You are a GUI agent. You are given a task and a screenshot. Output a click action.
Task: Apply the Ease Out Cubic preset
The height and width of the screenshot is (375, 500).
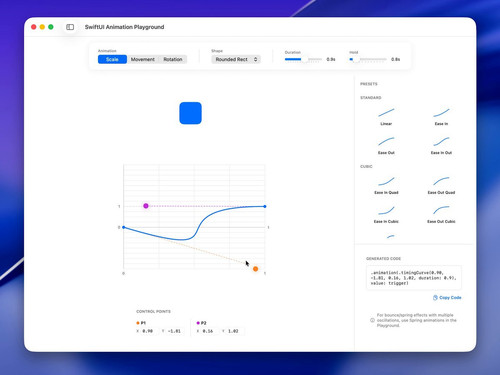point(441,214)
